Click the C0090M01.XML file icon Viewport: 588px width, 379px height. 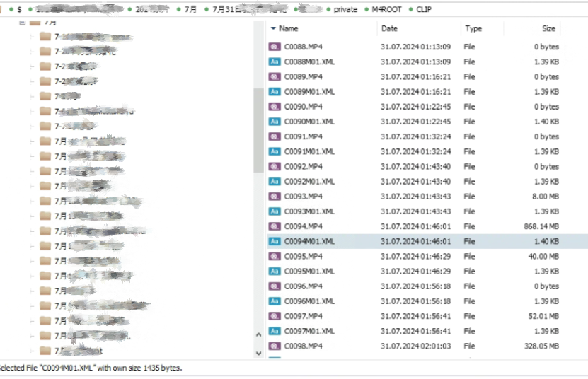click(275, 122)
